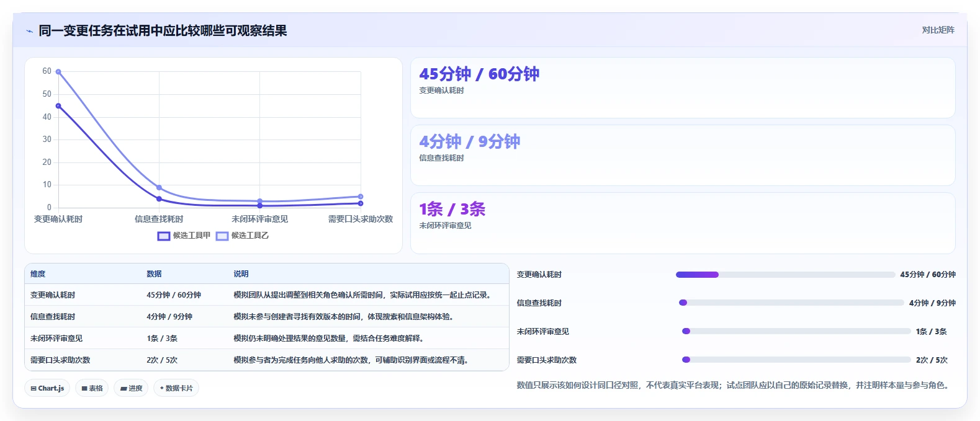Click the 未闭环评审意见 progress bar
The image size is (980, 421).
[796, 331]
